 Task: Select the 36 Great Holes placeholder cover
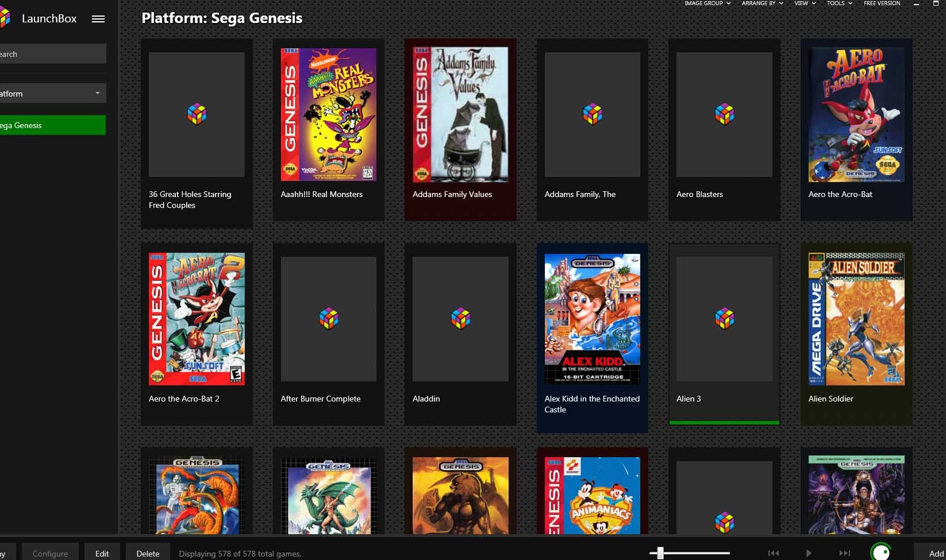197,115
